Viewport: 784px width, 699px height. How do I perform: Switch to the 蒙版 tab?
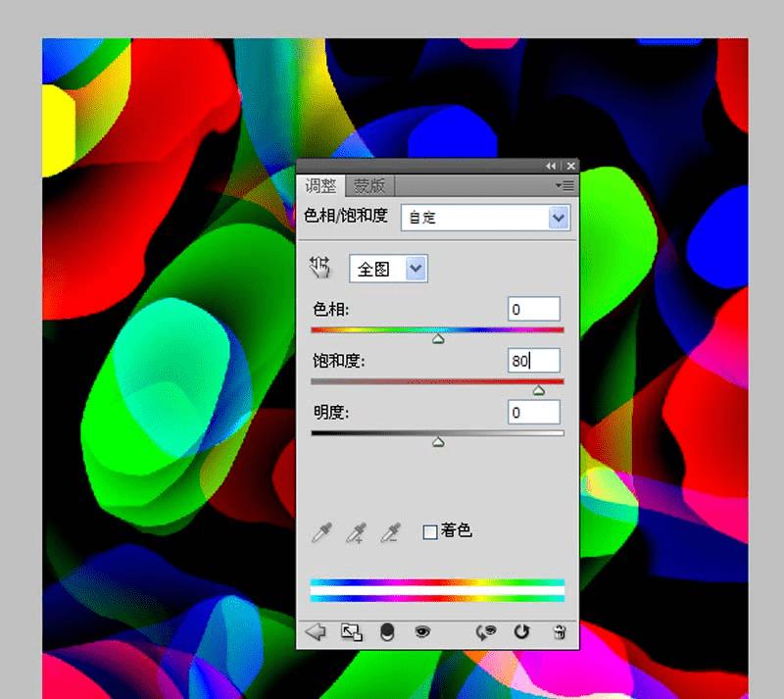[x=369, y=186]
